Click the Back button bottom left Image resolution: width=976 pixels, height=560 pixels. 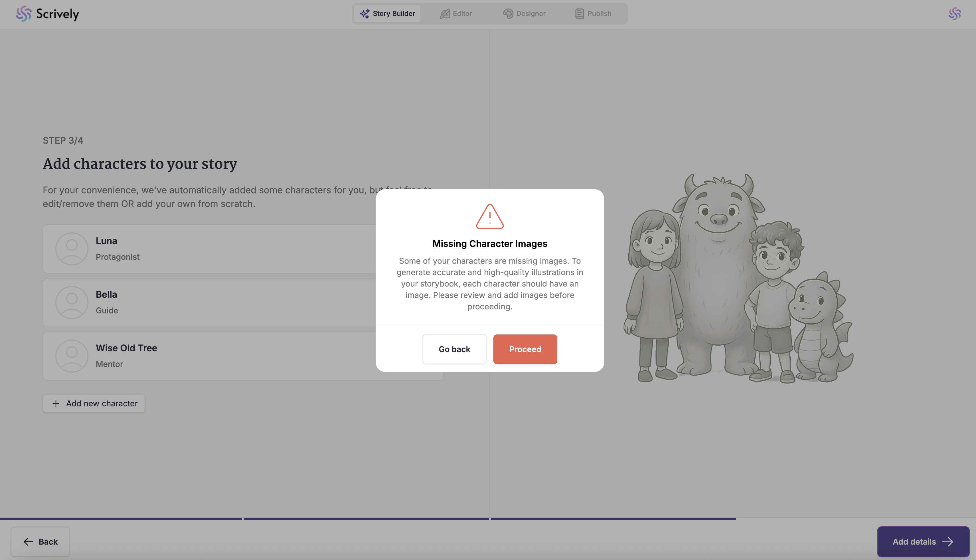[41, 541]
